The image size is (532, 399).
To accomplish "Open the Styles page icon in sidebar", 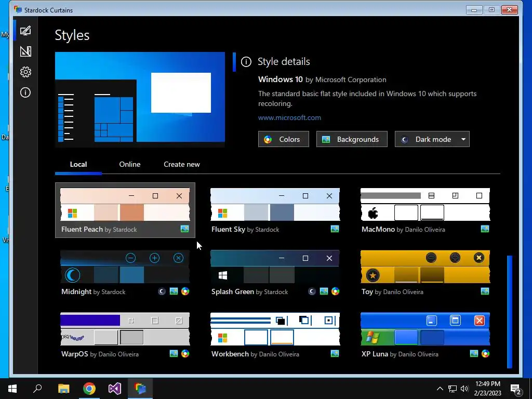I will click(25, 31).
